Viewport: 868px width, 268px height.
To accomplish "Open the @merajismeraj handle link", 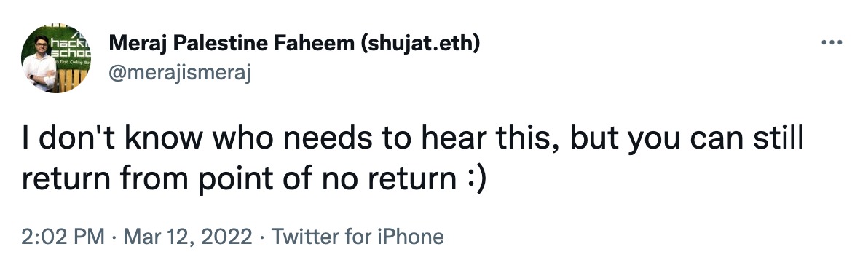I will 180,73.
